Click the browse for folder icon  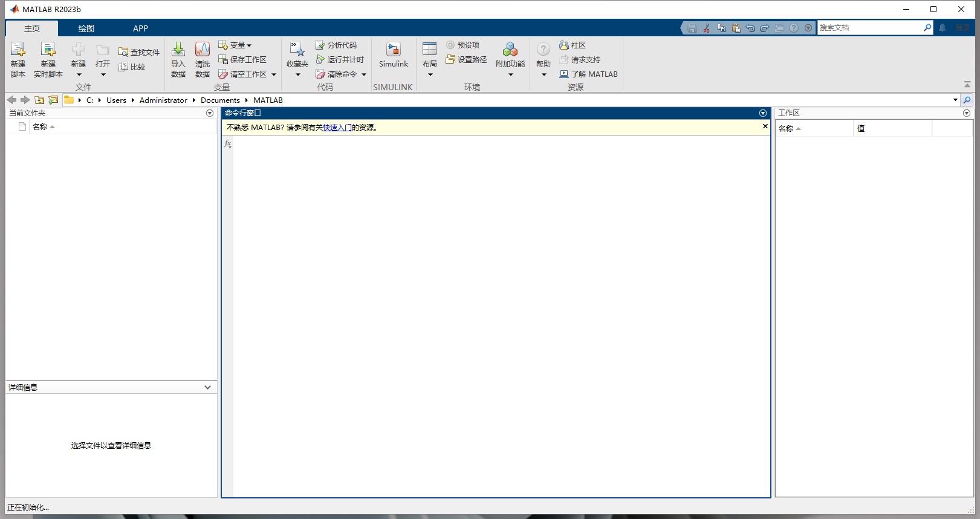click(53, 100)
